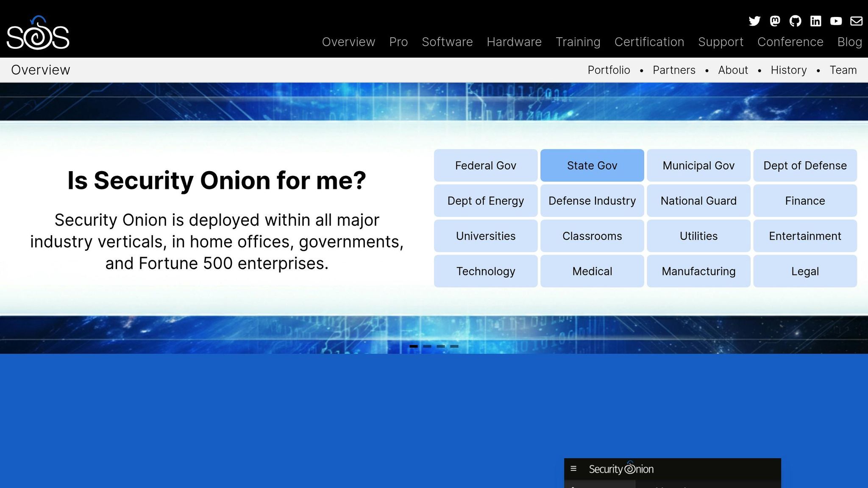Open the LinkedIn icon link
The image size is (868, 488).
[815, 21]
